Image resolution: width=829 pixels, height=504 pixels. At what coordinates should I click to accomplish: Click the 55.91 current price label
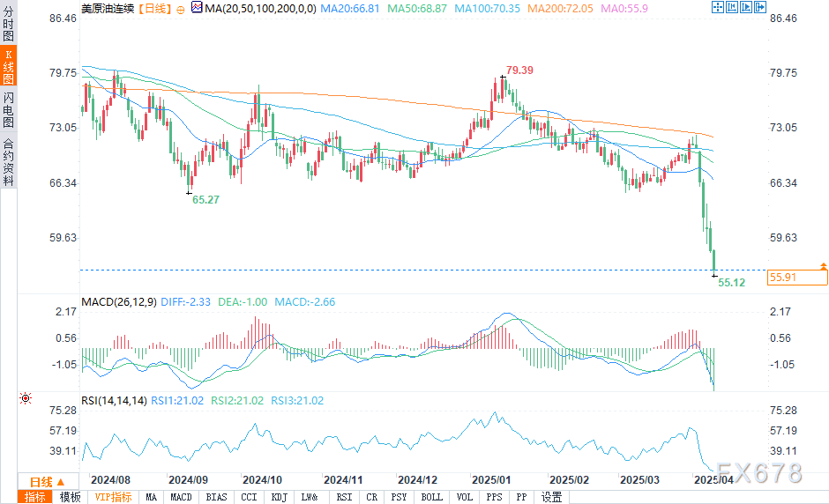[x=797, y=278]
